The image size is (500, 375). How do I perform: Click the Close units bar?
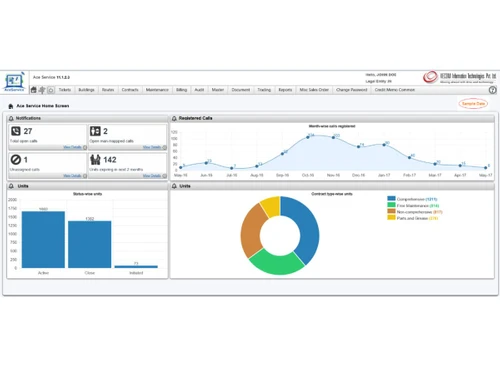click(90, 244)
